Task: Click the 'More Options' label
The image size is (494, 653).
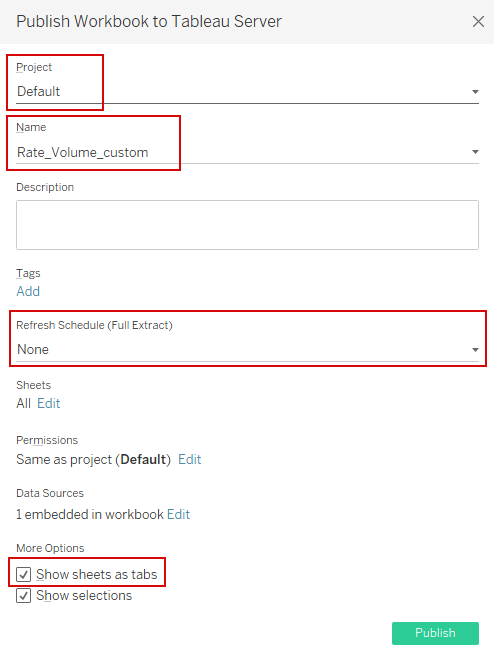Action: tap(50, 548)
